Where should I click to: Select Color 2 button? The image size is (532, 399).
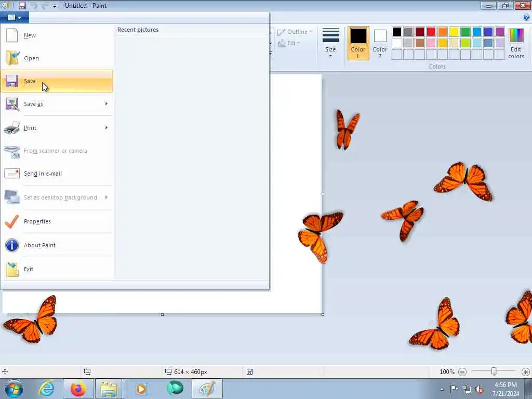click(380, 43)
